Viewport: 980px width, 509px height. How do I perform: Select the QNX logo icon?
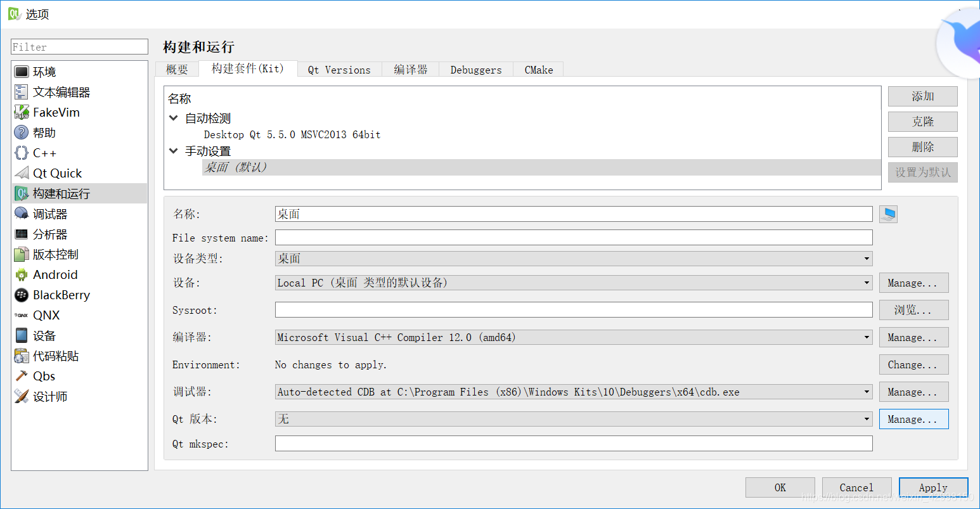[x=22, y=315]
